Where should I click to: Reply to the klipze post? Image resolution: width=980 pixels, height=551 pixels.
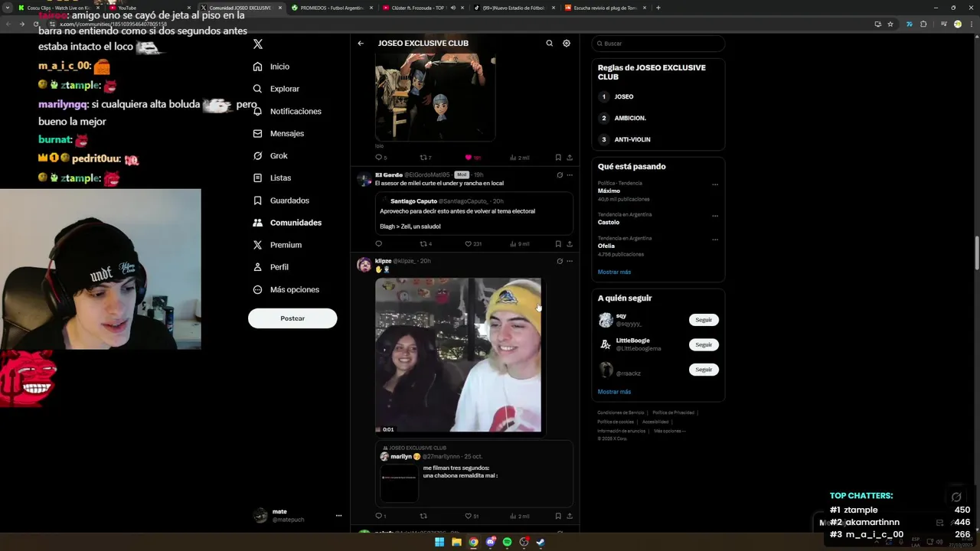point(378,516)
